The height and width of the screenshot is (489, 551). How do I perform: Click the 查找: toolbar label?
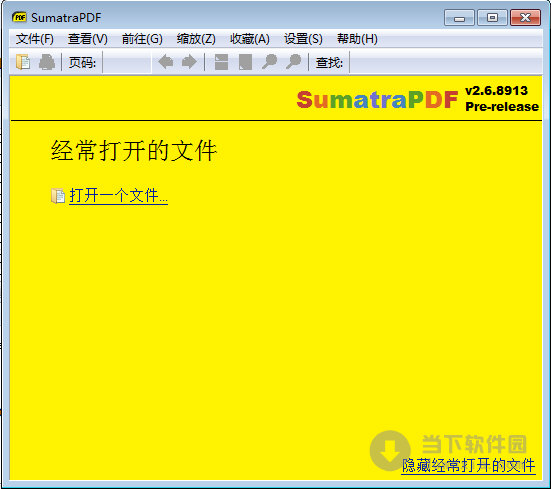[329, 63]
